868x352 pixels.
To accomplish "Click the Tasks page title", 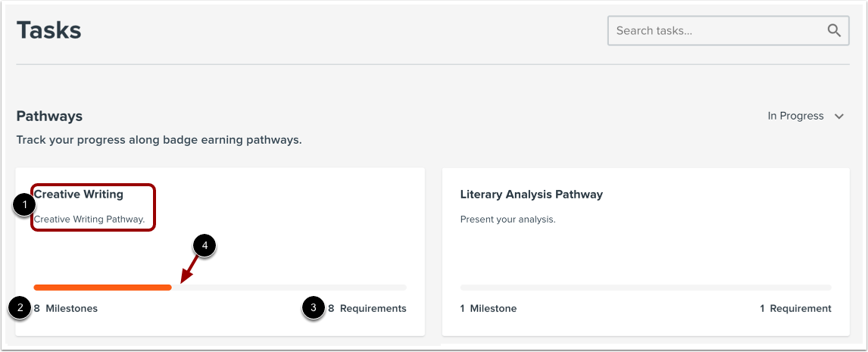I will [x=48, y=30].
